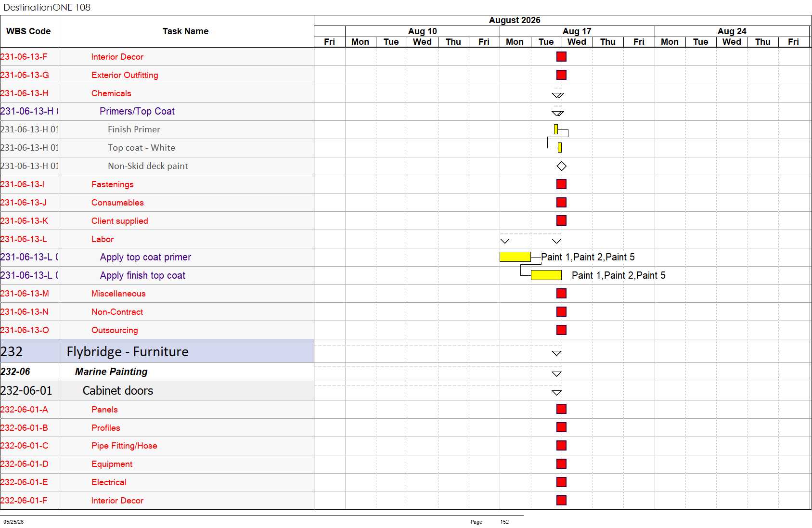Click the red marker in Consumables row
812x528 pixels.
(561, 203)
